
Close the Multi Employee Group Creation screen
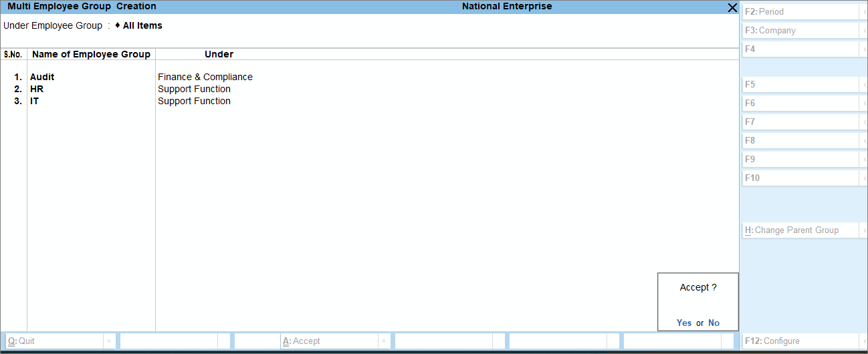732,7
